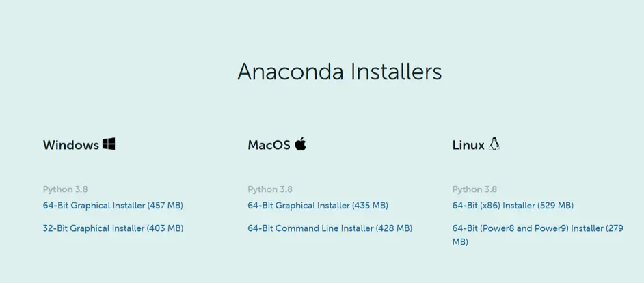Select the Windows section heading
Image resolution: width=644 pixels, height=283 pixels.
click(x=70, y=145)
